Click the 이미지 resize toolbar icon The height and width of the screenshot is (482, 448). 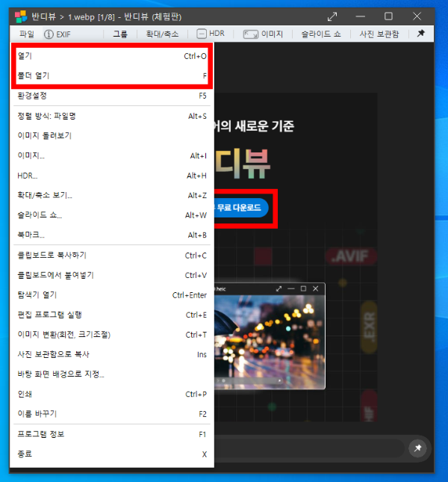(251, 34)
